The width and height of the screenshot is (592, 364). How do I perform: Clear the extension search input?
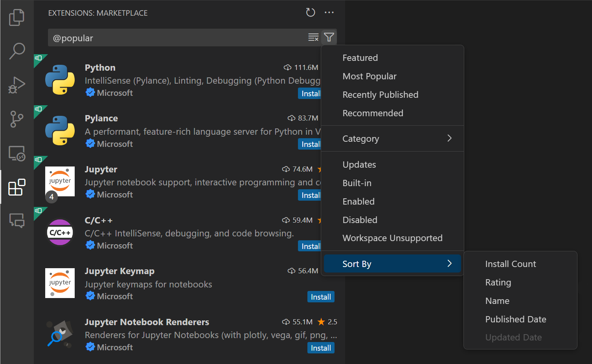coord(313,37)
